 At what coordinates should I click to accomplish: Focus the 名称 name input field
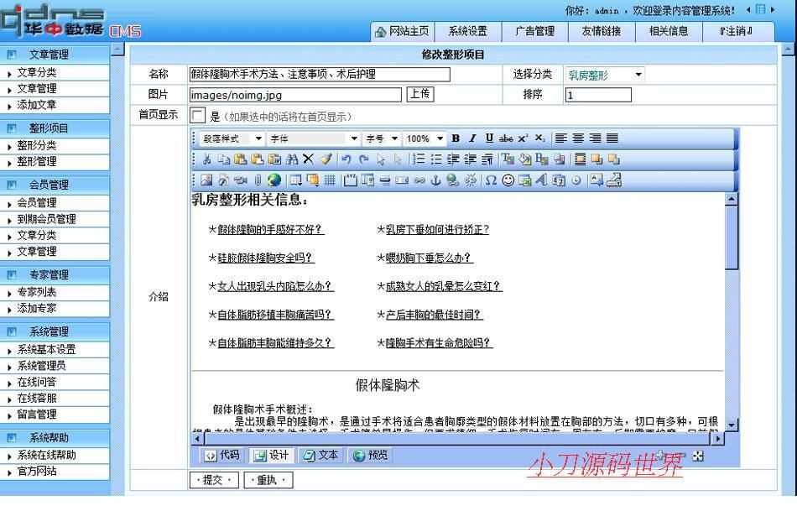pyautogui.click(x=319, y=74)
